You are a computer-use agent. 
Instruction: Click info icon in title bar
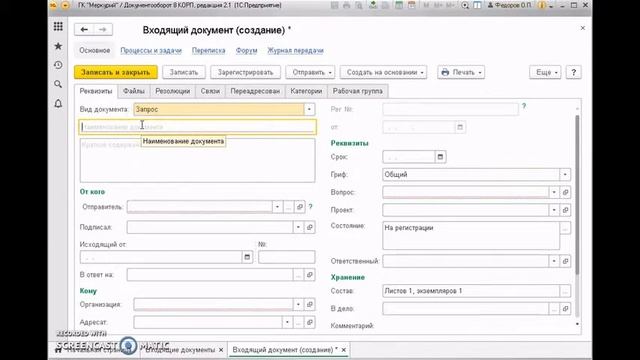tap(542, 5)
